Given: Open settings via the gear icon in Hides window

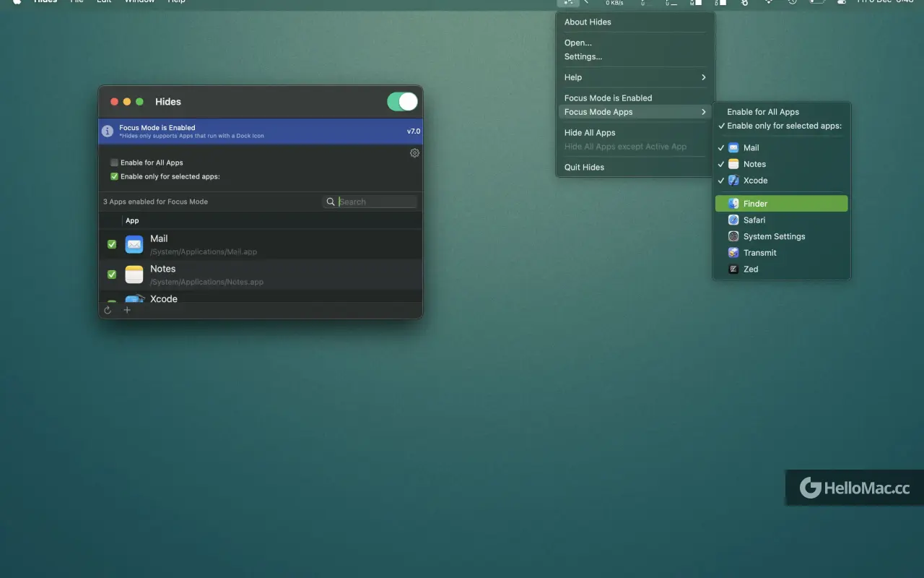Looking at the screenshot, I should (414, 153).
